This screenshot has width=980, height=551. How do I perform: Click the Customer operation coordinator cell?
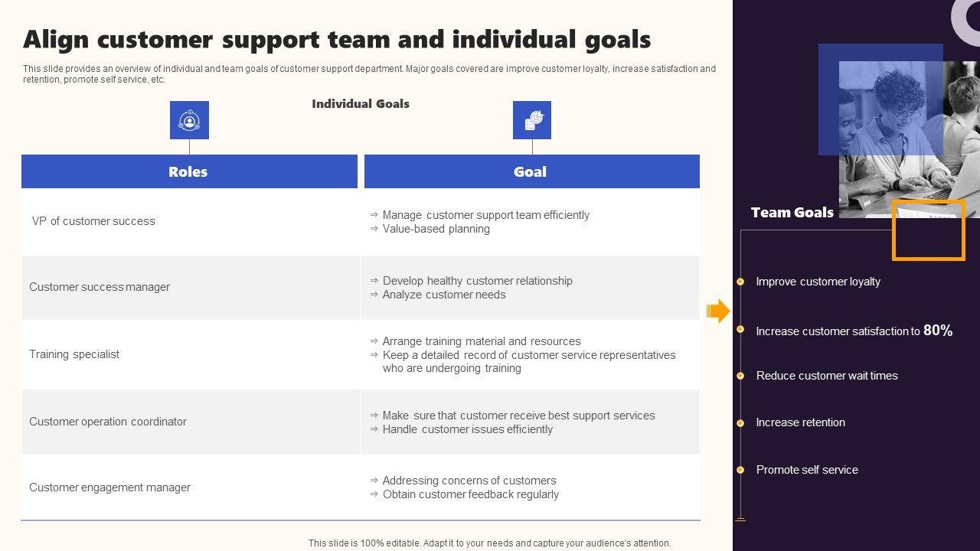pos(108,422)
